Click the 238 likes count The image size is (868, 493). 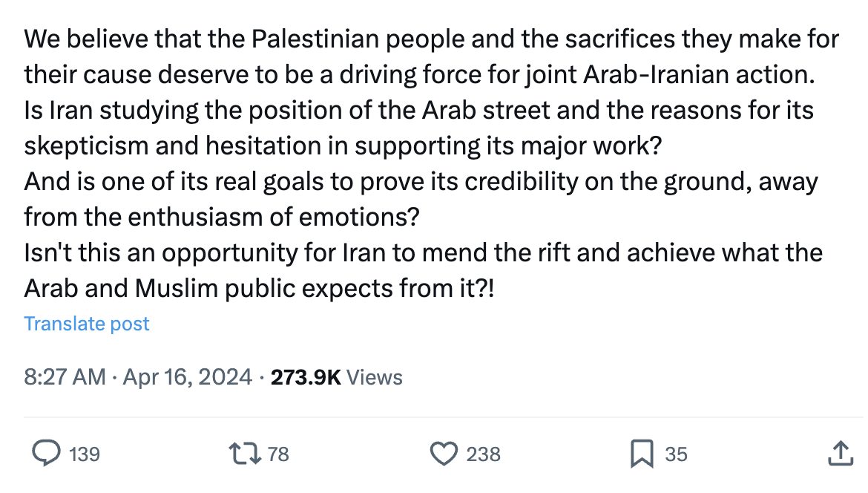[x=484, y=454]
